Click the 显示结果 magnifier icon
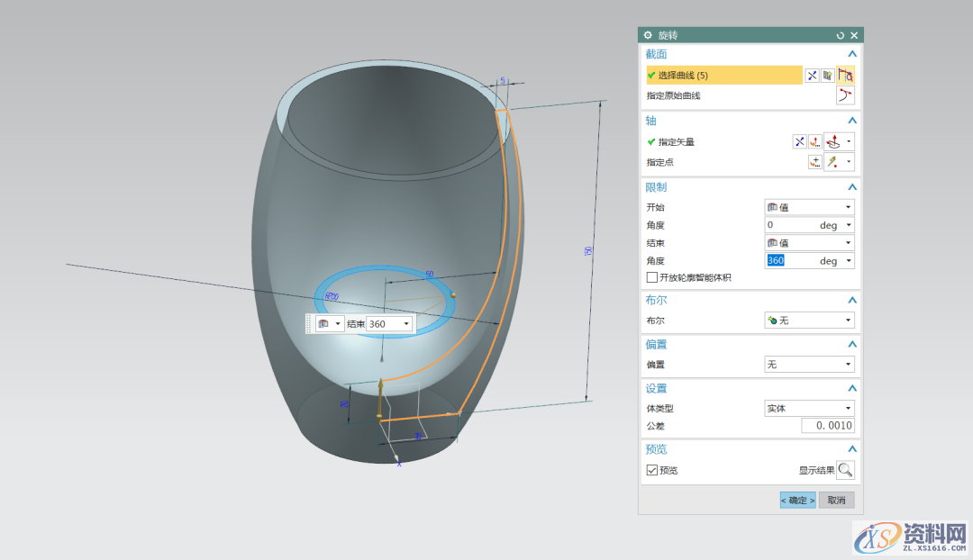Image resolution: width=973 pixels, height=560 pixels. pyautogui.click(x=845, y=470)
